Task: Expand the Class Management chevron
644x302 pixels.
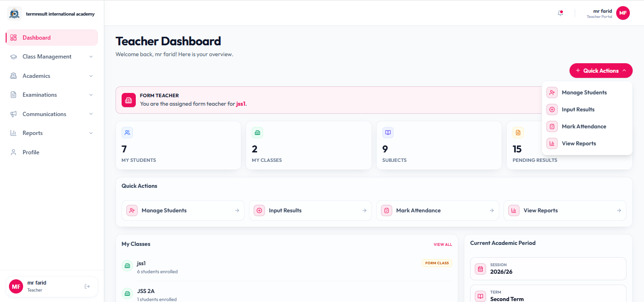Action: click(91, 57)
